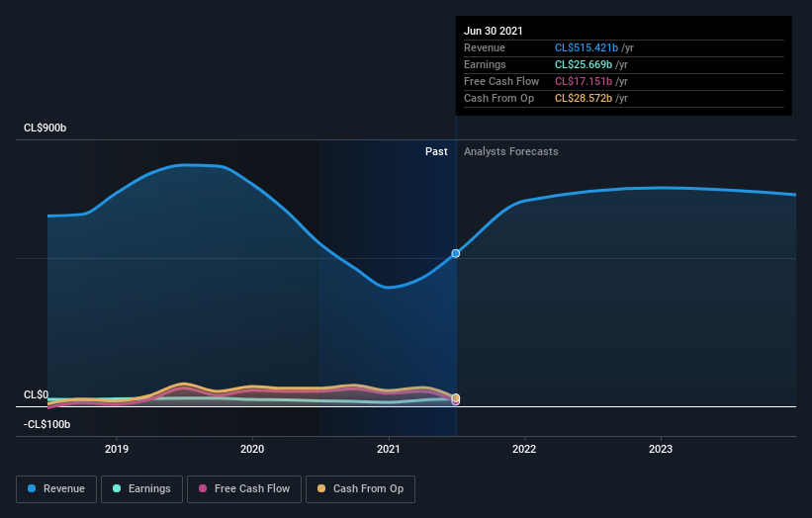Screen dimensions: 812x518
Task: Click the CL$28.572b cash from op value
Action: [x=584, y=98]
